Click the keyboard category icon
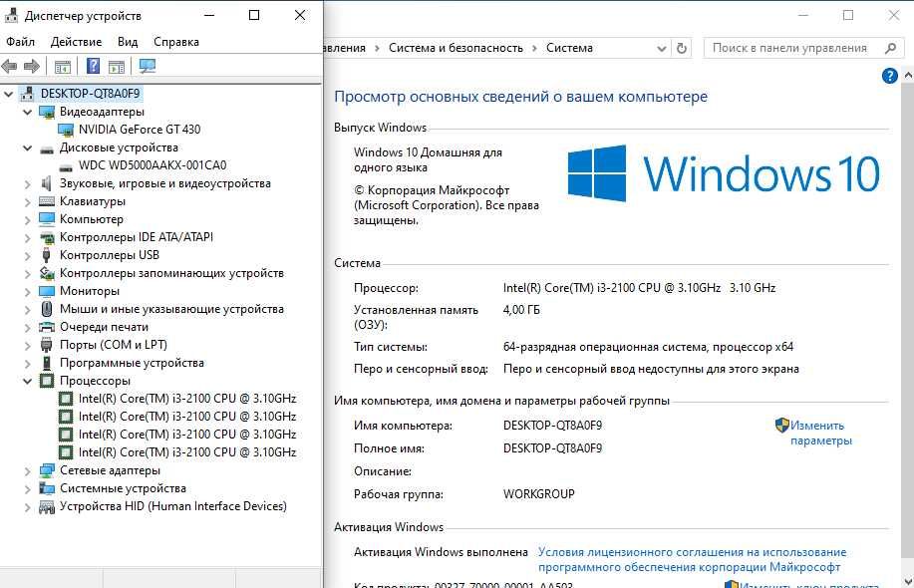Image resolution: width=914 pixels, height=588 pixels. [47, 201]
